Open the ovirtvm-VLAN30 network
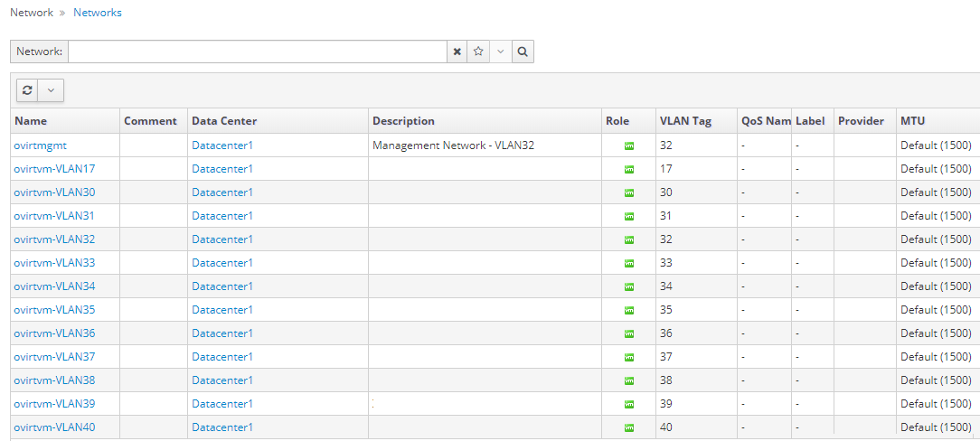 (54, 192)
